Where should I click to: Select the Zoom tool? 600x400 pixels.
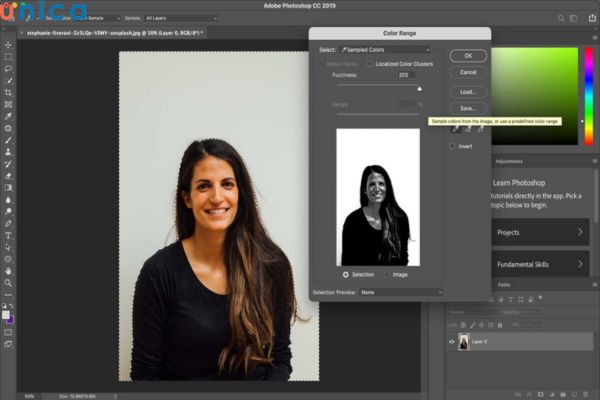[x=8, y=283]
